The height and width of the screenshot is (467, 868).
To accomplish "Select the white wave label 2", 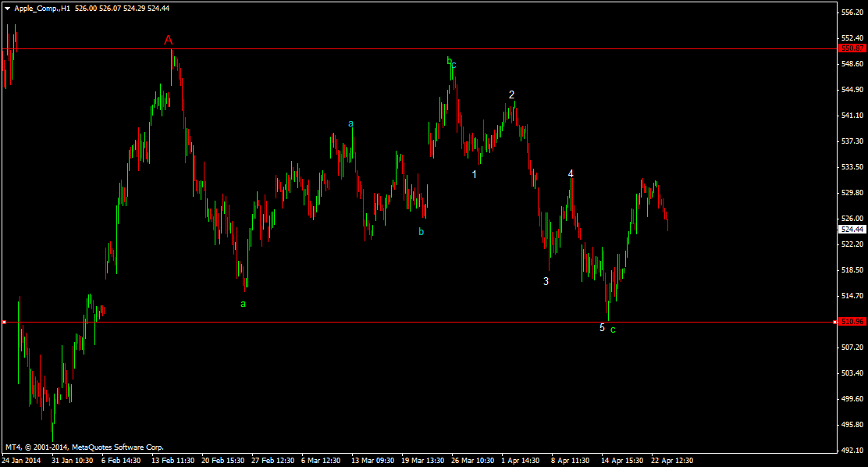I will (511, 94).
